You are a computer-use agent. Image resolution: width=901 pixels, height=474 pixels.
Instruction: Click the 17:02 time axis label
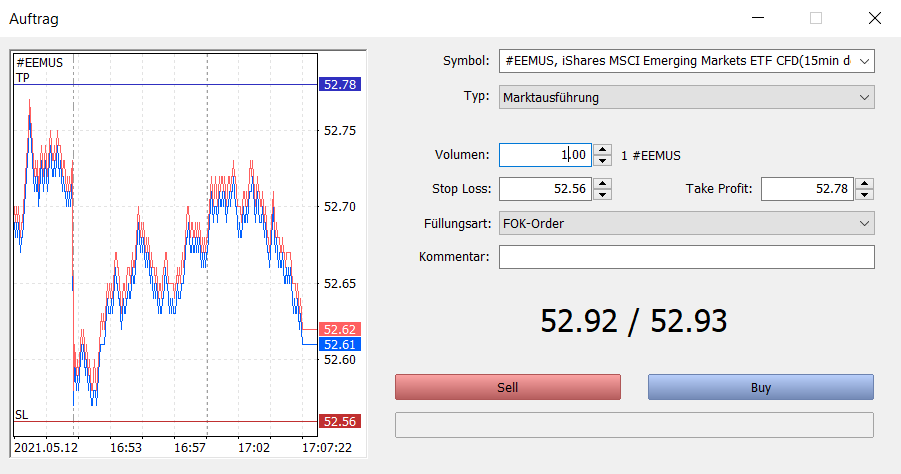click(254, 448)
